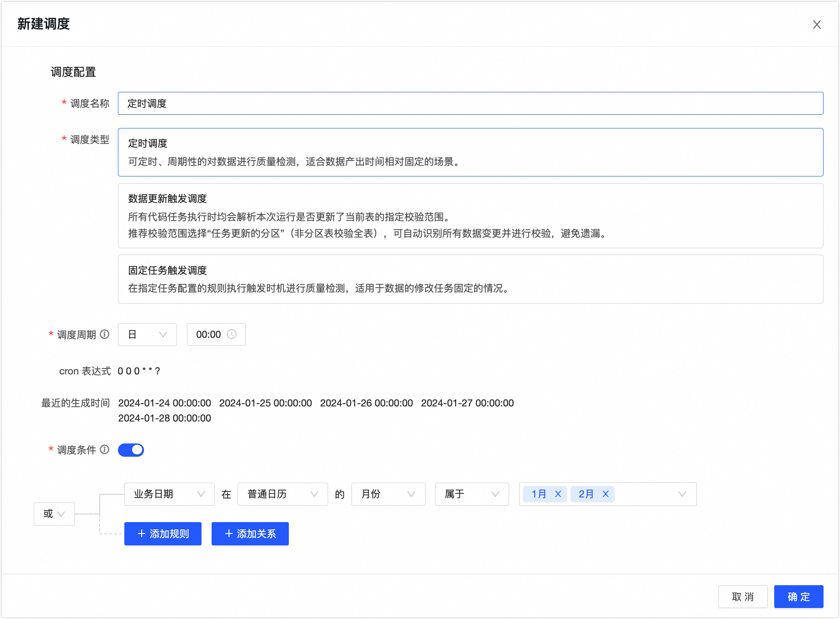Click the 2月 tag label
The image size is (840, 619).
(586, 494)
